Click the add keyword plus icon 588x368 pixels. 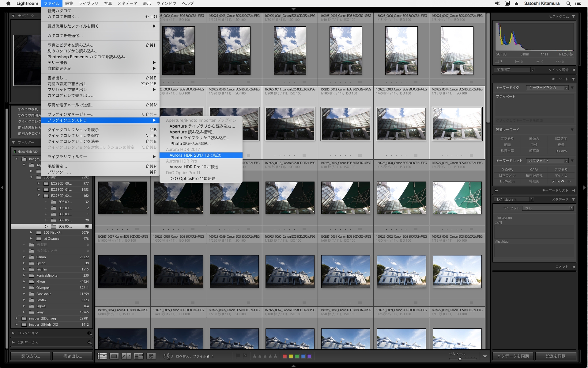497,190
